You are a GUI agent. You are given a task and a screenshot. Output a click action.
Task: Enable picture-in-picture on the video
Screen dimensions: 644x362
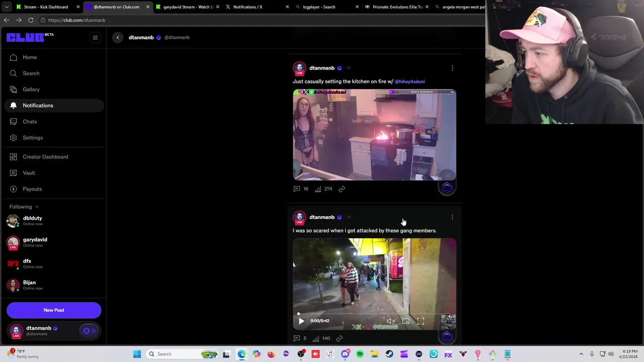coord(406,321)
